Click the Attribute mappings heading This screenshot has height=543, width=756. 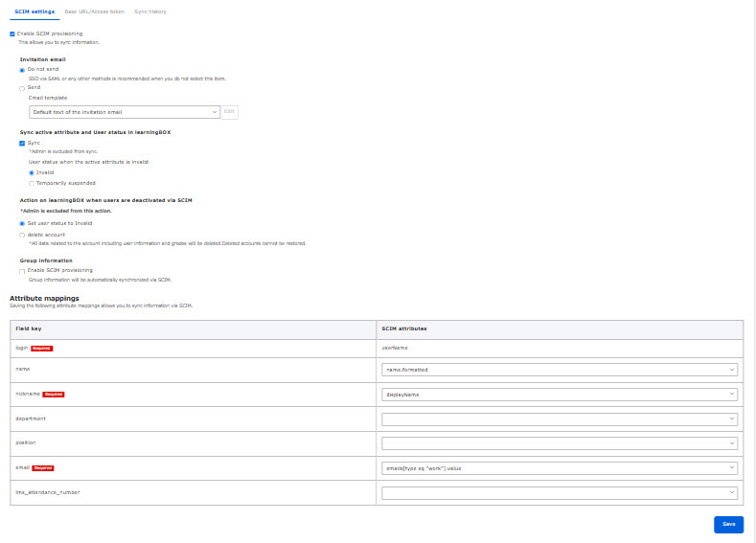tap(44, 298)
